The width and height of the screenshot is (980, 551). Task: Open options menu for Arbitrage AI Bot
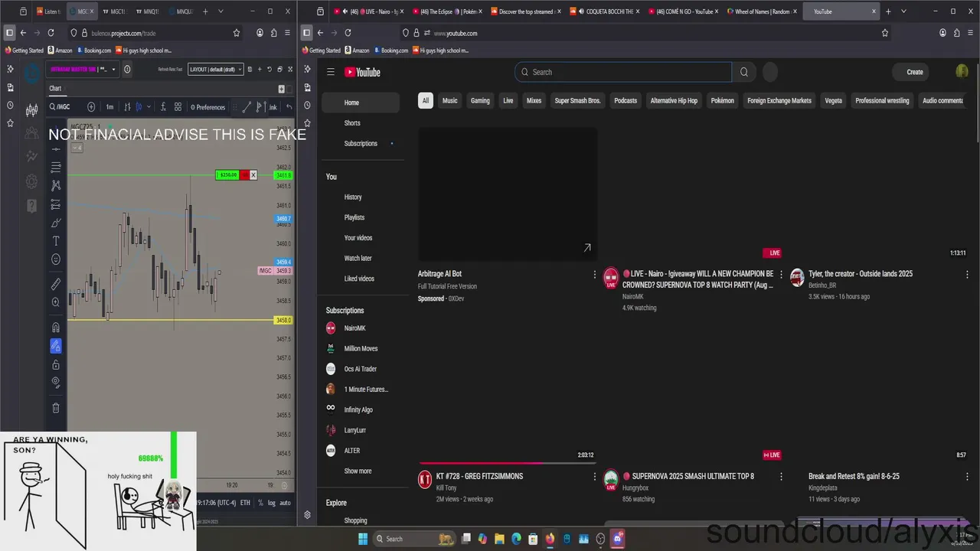coord(595,274)
